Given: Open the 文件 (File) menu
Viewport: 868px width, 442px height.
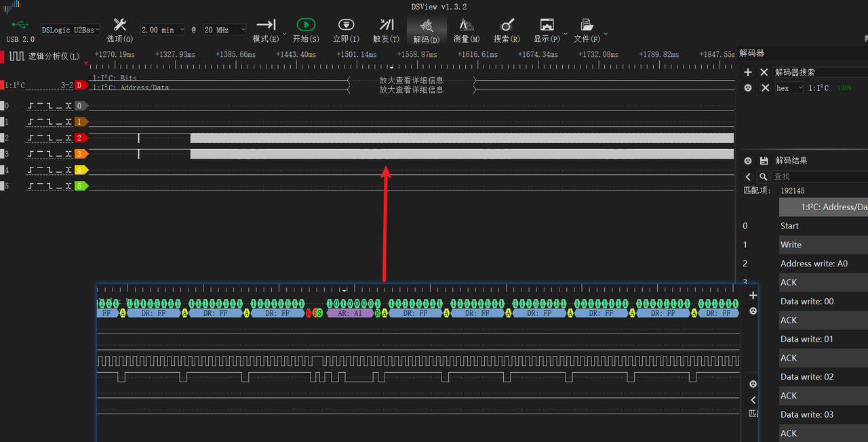Looking at the screenshot, I should [x=586, y=28].
